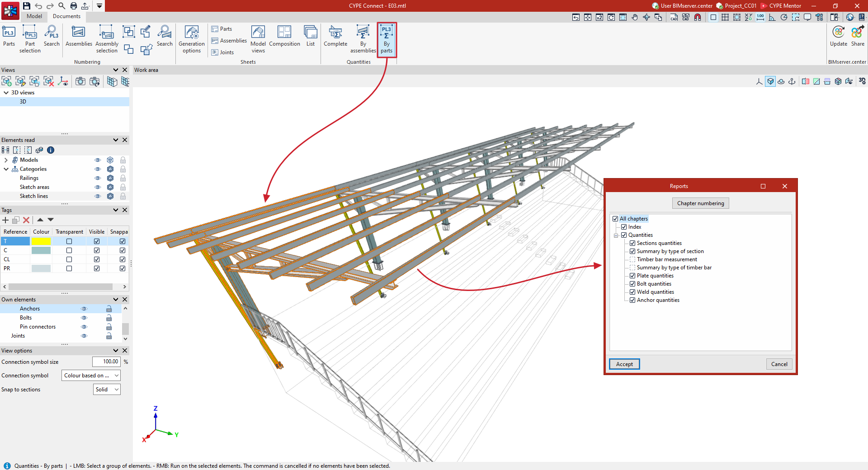This screenshot has height=470, width=868.
Task: Click Cancel in Reports dialog
Action: (x=779, y=364)
